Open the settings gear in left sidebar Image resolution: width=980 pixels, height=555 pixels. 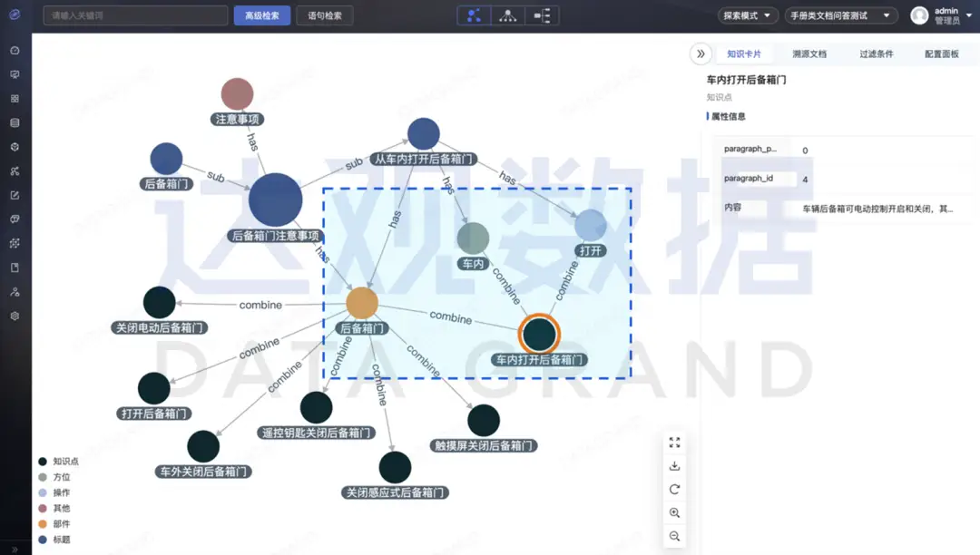(15, 316)
